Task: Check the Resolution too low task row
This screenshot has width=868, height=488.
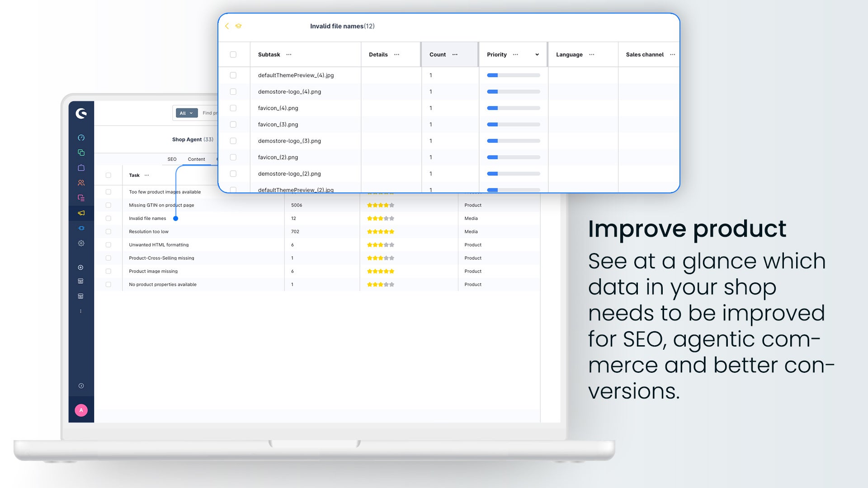Action: point(108,232)
